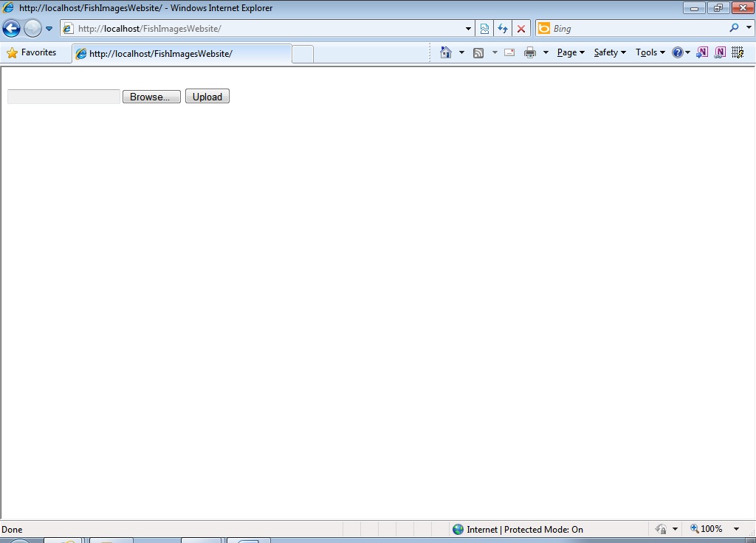The image size is (756, 543).
Task: Click the OneNote Linked Notes icon
Action: tap(720, 52)
